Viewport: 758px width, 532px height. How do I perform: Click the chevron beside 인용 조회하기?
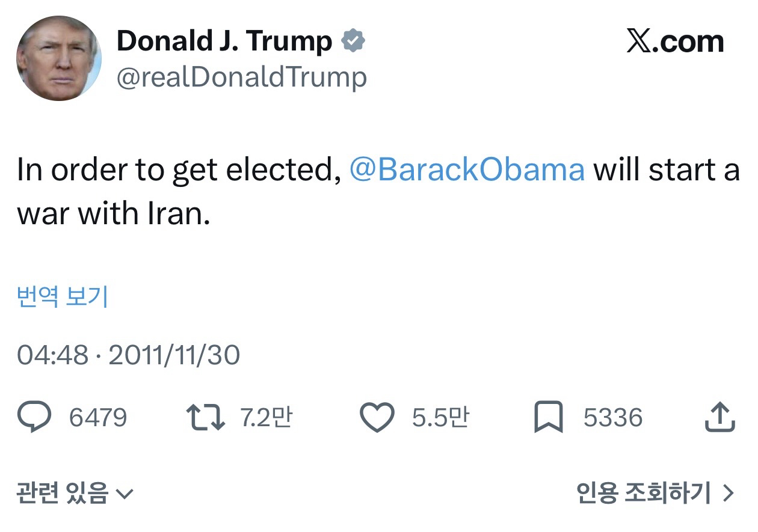coord(729,494)
